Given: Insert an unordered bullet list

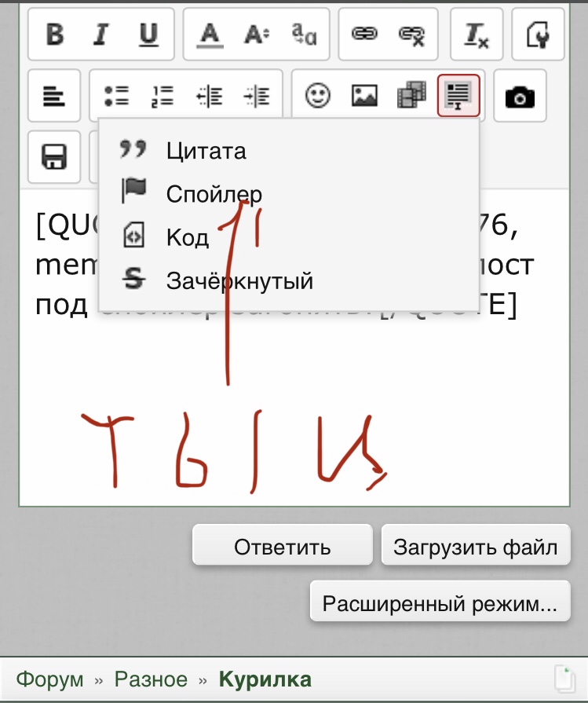Looking at the screenshot, I should point(117,97).
